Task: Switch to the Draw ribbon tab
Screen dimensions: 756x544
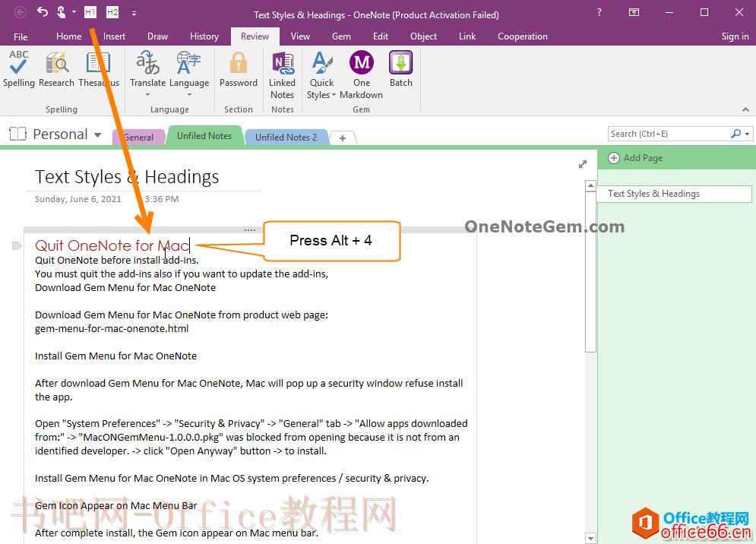Action: 158,36
